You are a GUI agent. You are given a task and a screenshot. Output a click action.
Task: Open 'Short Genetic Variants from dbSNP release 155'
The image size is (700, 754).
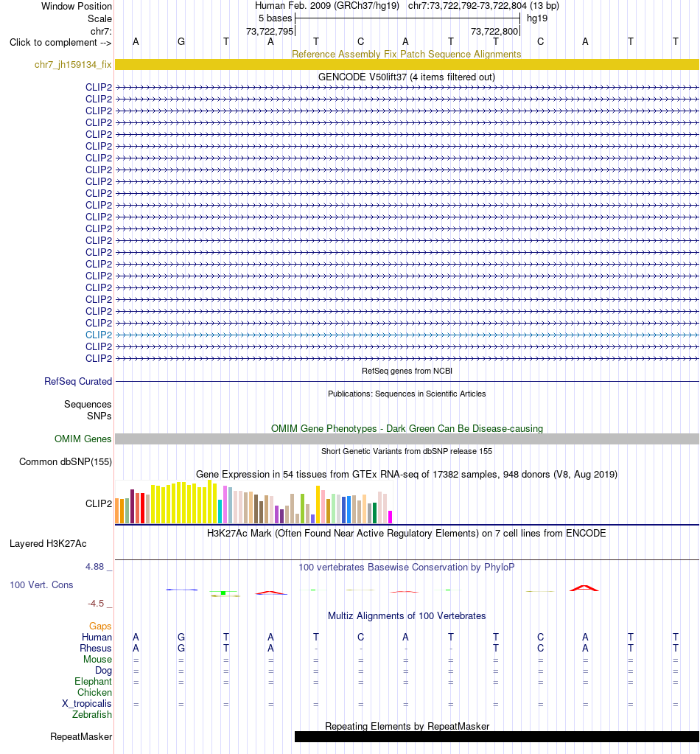coord(407,451)
